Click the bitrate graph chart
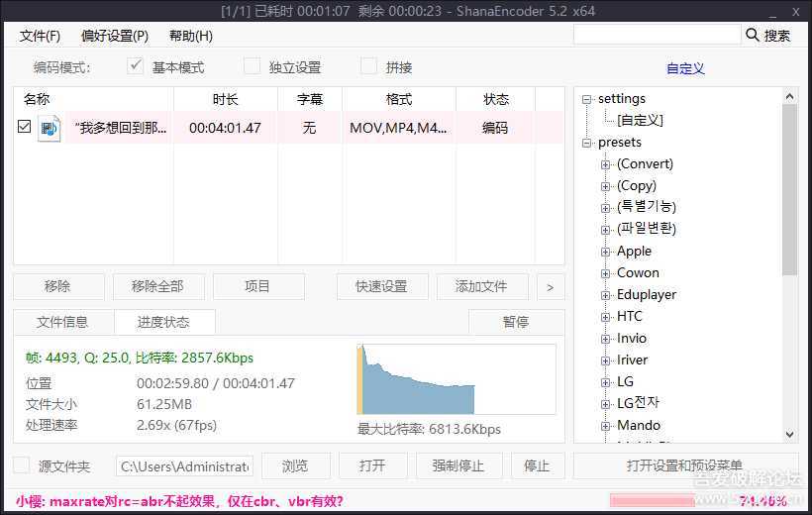 pyautogui.click(x=456, y=379)
